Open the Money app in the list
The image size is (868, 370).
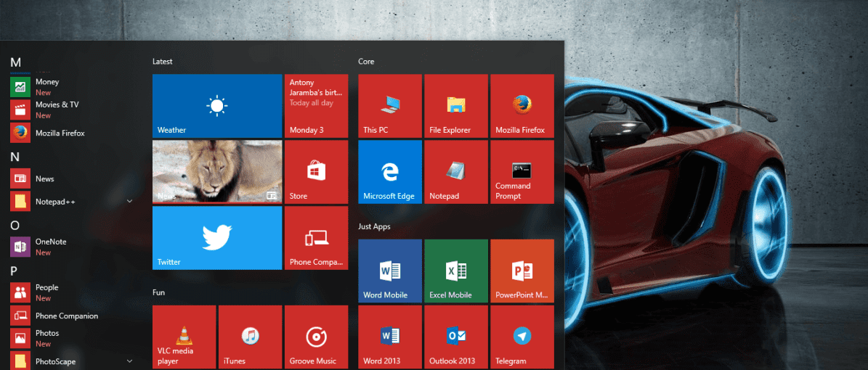(x=72, y=87)
